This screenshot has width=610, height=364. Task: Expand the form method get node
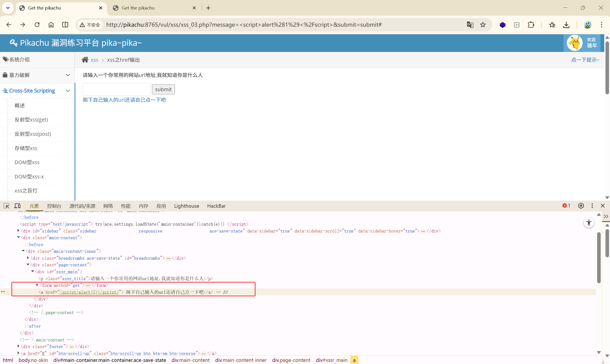point(37,285)
